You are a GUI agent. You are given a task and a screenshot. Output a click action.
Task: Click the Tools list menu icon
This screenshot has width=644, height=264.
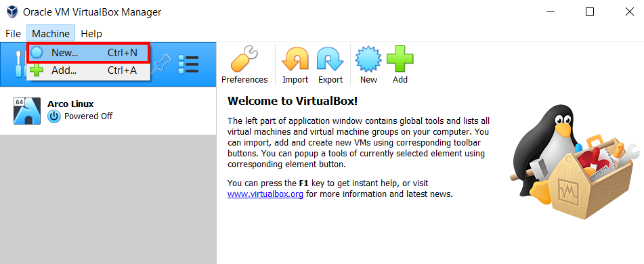(188, 64)
